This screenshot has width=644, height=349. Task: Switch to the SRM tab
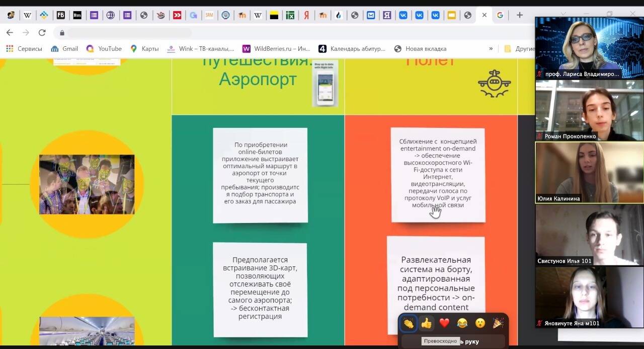pos(209,15)
